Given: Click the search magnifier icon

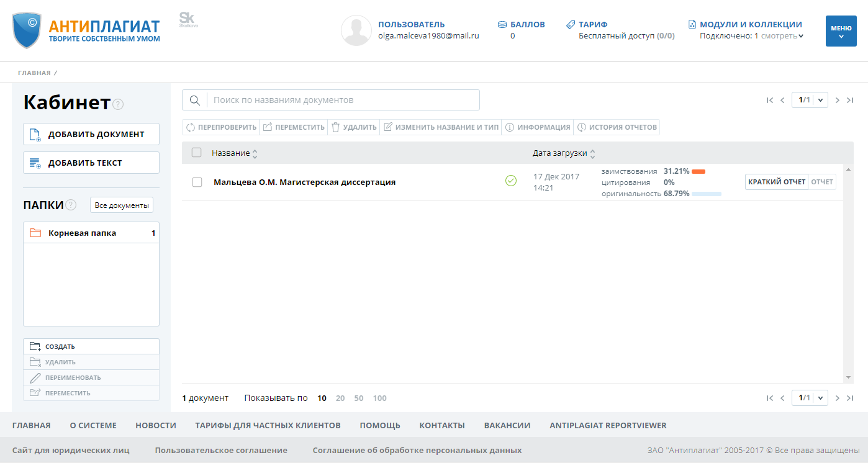Looking at the screenshot, I should 194,101.
